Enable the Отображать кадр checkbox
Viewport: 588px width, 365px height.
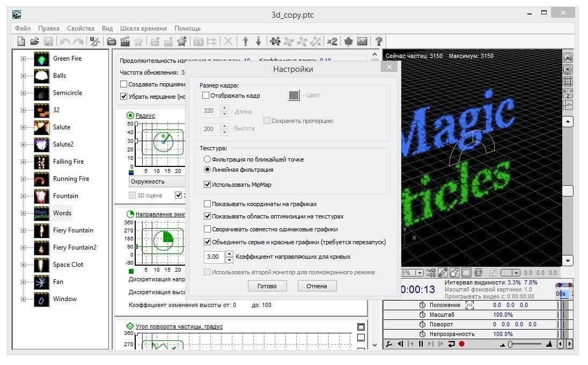(205, 96)
